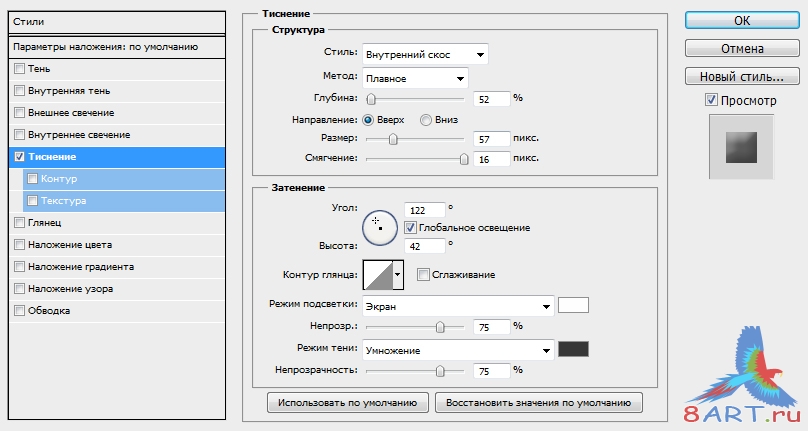Expand the Метод dropdown showing Плавное
Image resolution: width=808 pixels, height=431 pixels.
(x=415, y=78)
